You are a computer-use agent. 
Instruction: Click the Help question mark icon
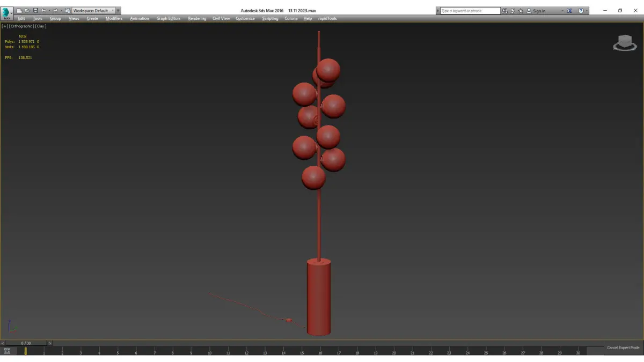(x=581, y=11)
